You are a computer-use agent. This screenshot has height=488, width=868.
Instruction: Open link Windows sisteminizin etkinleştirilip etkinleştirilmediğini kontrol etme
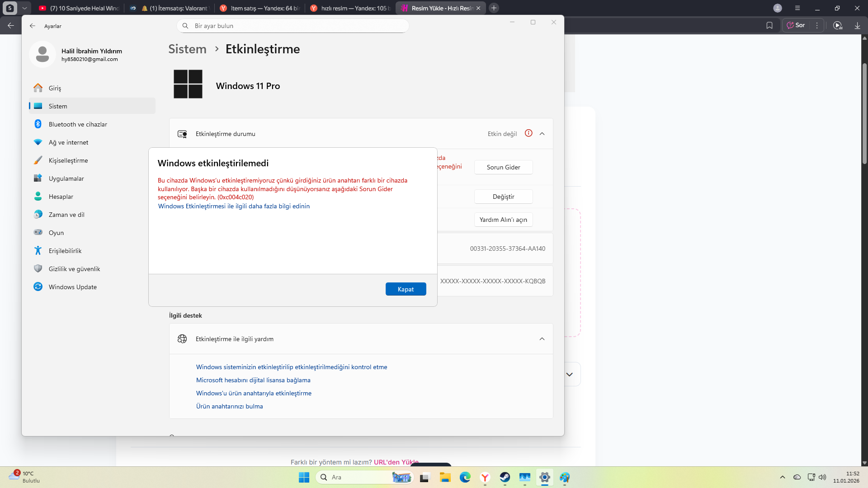[292, 367]
